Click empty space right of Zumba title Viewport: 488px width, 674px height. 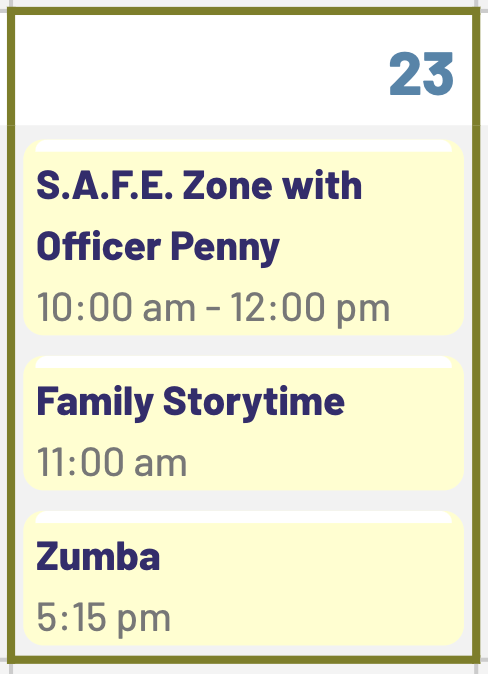pyautogui.click(x=310, y=555)
